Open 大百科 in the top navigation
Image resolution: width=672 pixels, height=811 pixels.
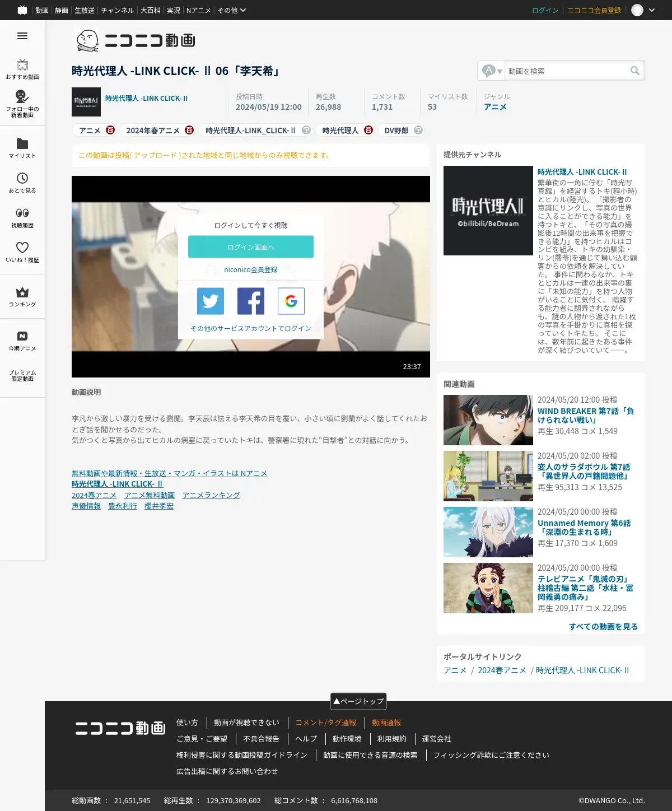[x=151, y=10]
